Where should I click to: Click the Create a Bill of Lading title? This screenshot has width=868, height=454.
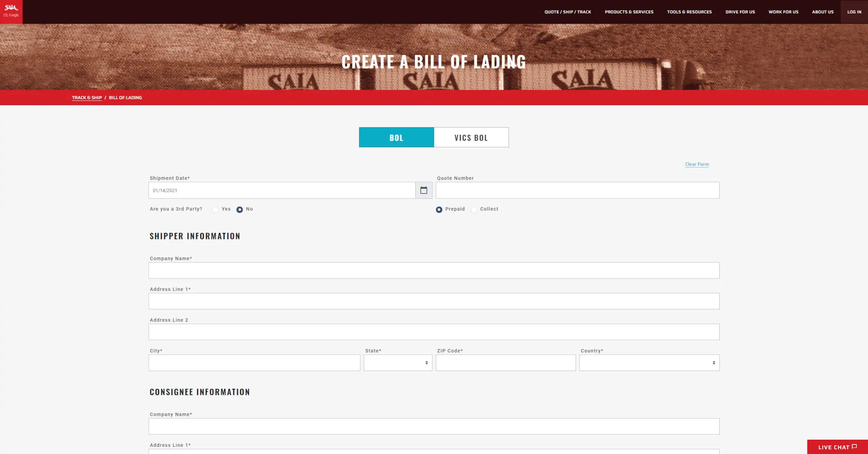[x=434, y=62]
